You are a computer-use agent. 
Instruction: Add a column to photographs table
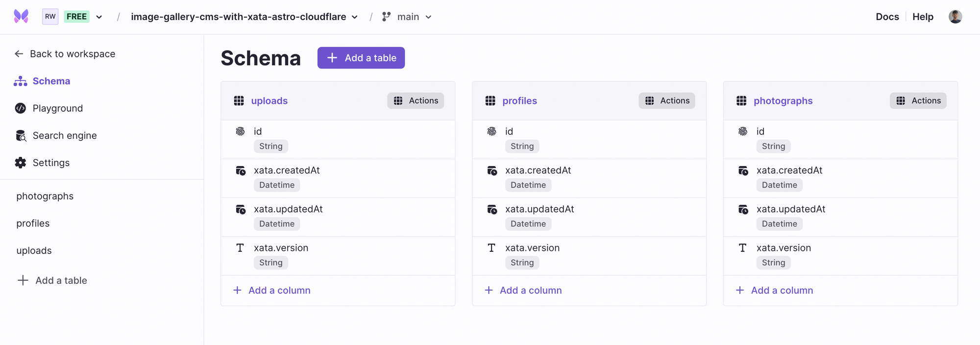pyautogui.click(x=775, y=290)
